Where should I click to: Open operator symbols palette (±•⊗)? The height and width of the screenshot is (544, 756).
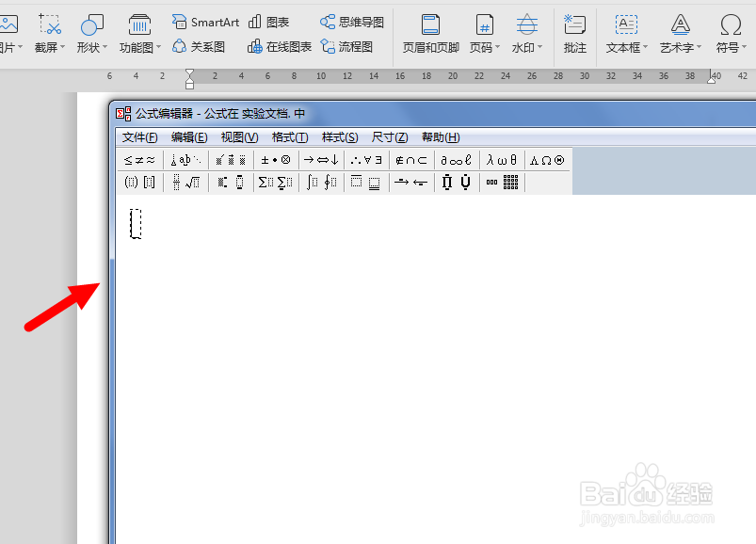click(x=276, y=160)
